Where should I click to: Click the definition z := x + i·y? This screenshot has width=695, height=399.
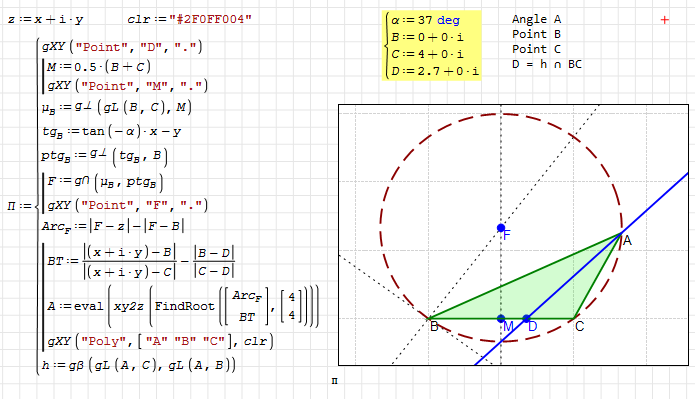(45, 20)
